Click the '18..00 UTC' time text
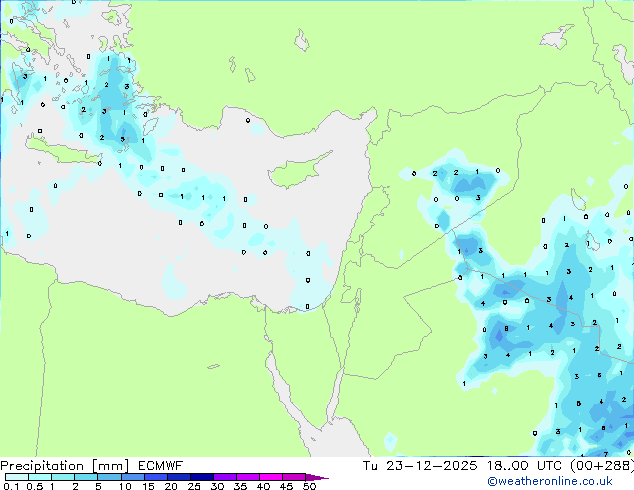634x490 pixels. (x=524, y=466)
